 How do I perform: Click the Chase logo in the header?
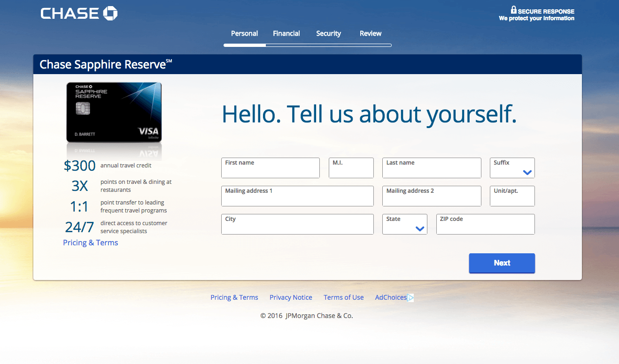(x=79, y=13)
